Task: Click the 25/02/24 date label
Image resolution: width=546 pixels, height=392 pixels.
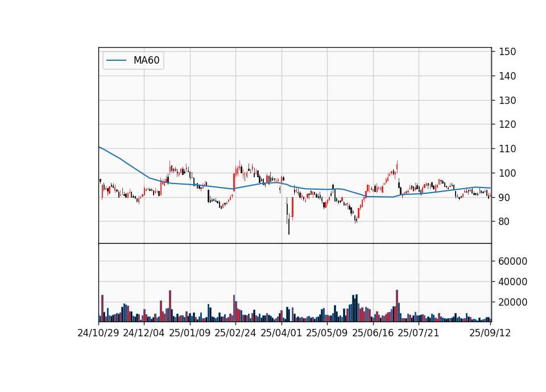Action: pos(235,333)
